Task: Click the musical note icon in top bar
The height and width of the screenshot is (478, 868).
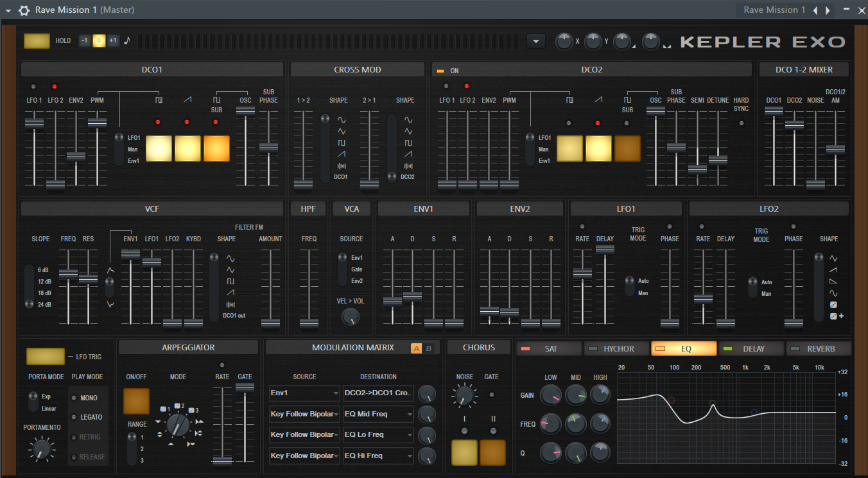Action: 126,40
